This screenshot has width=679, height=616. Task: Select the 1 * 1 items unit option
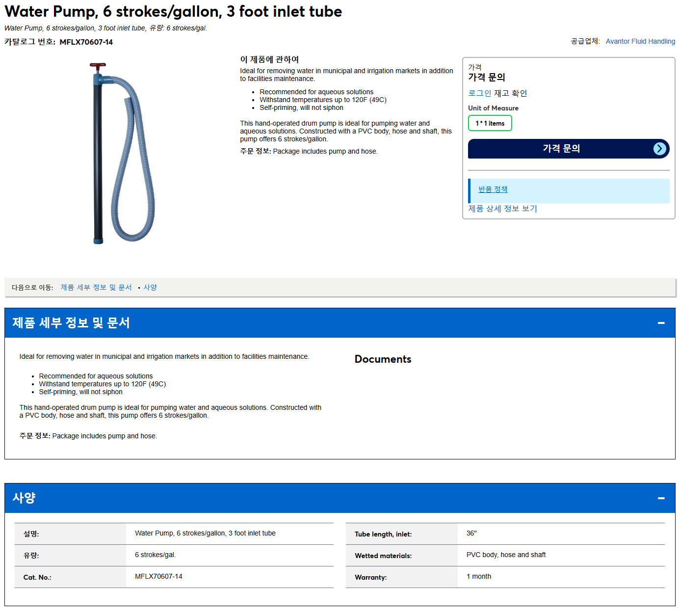point(490,123)
